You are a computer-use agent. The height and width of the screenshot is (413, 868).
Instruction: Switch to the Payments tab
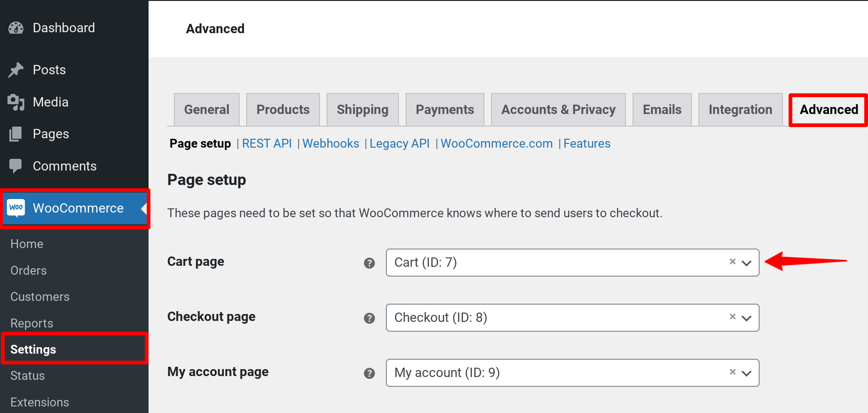(445, 110)
